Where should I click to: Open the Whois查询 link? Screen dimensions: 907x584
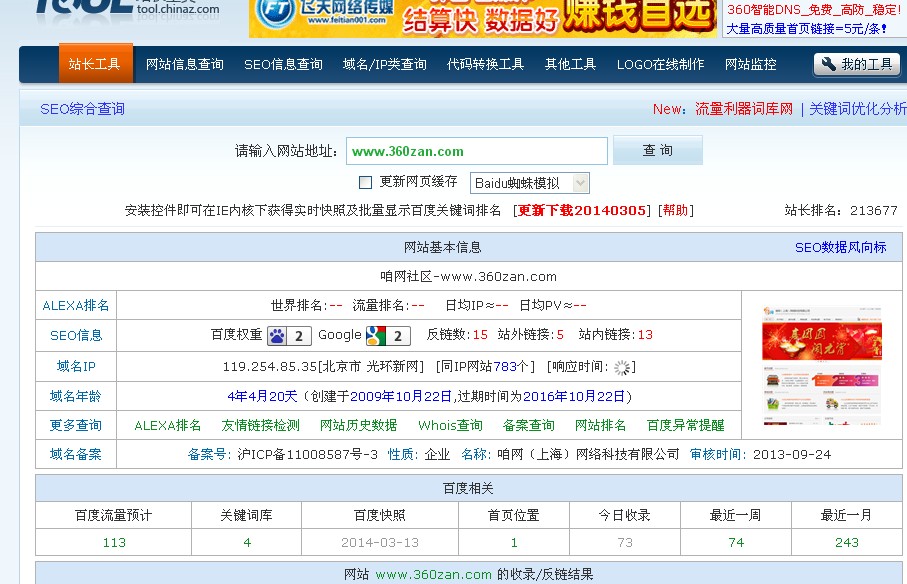[450, 426]
